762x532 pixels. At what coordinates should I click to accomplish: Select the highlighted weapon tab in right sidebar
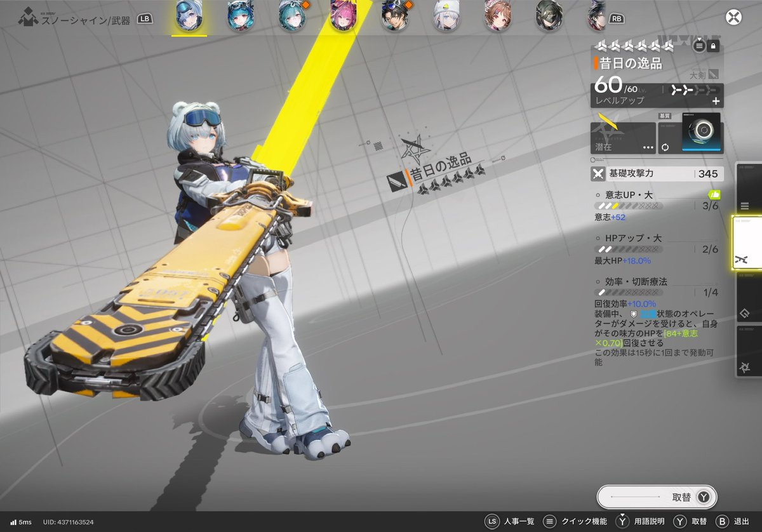click(x=747, y=244)
